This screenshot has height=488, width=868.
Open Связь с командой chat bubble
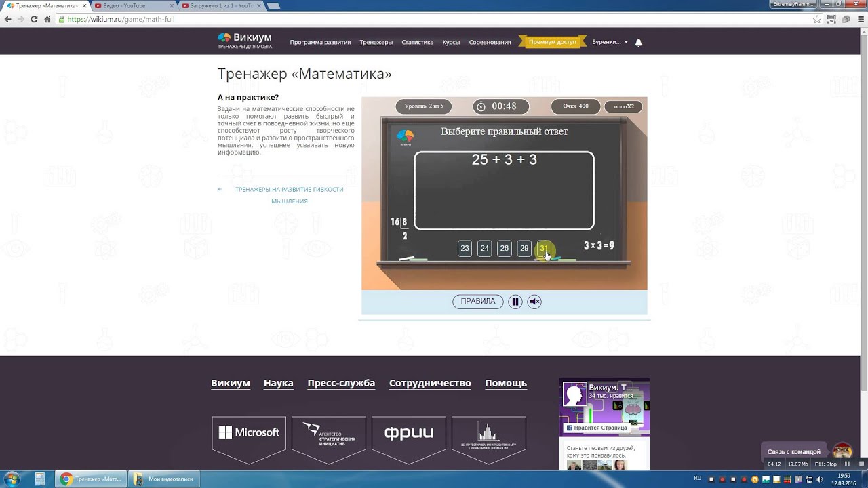click(794, 451)
